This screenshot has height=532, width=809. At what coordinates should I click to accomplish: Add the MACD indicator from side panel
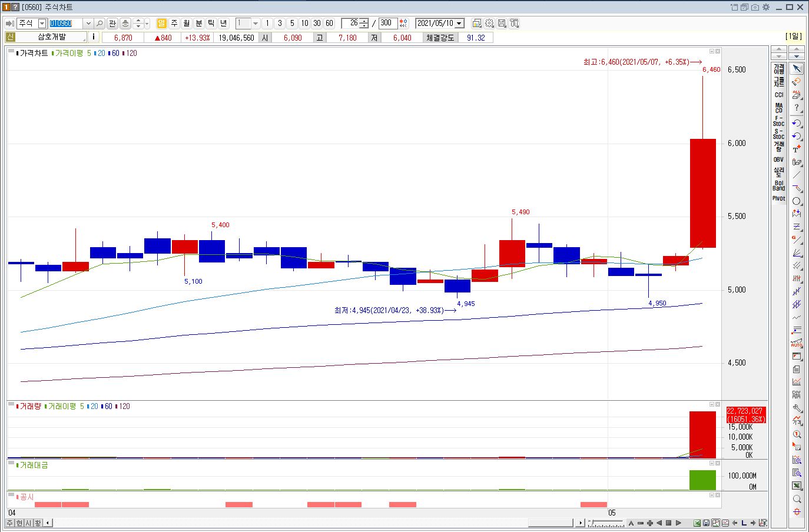(779, 108)
